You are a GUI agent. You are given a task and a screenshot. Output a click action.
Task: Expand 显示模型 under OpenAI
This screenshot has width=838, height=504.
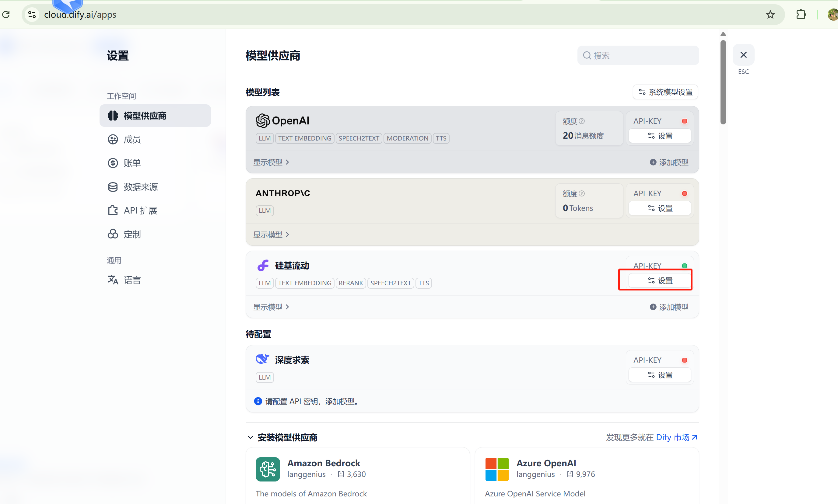(271, 162)
